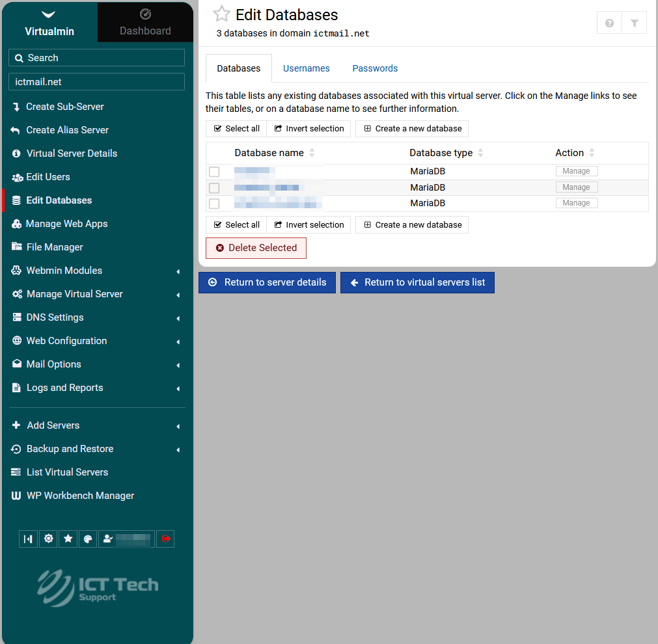Click the bottom Invert selection button
This screenshot has height=644, width=658.
pos(309,225)
